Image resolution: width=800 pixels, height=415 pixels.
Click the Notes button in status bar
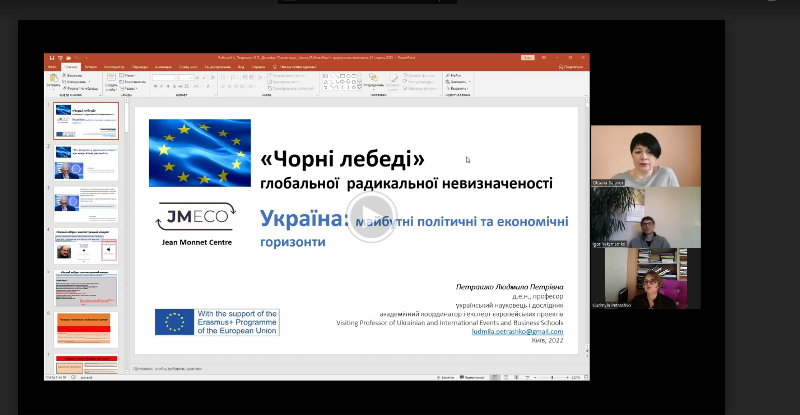click(x=447, y=376)
